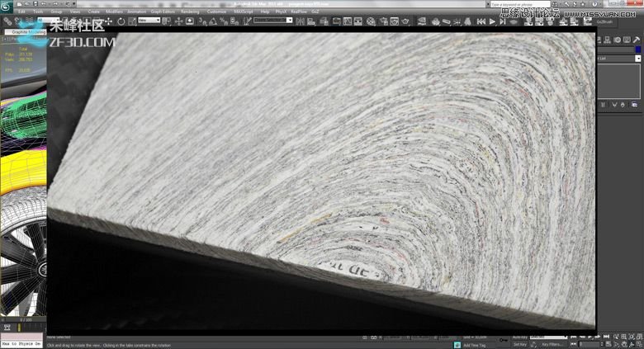Expand the arrow left of the search box
This screenshot has width=644, height=349.
point(488,4)
